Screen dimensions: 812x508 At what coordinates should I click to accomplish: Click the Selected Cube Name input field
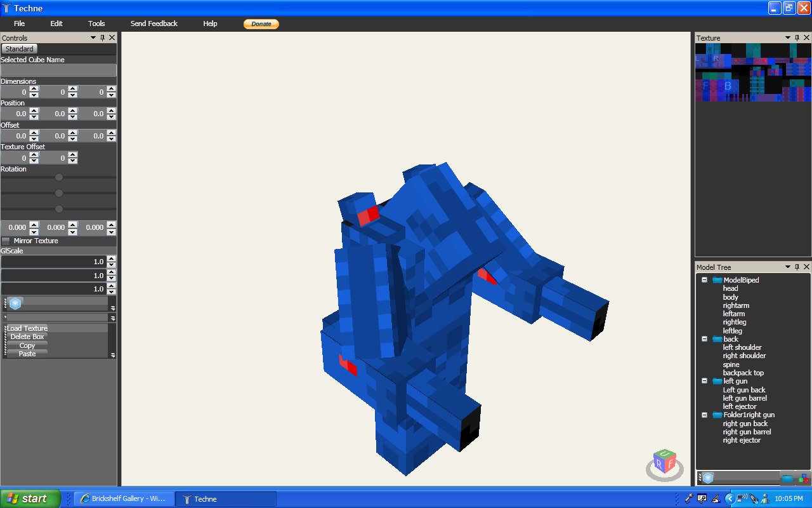pos(58,70)
